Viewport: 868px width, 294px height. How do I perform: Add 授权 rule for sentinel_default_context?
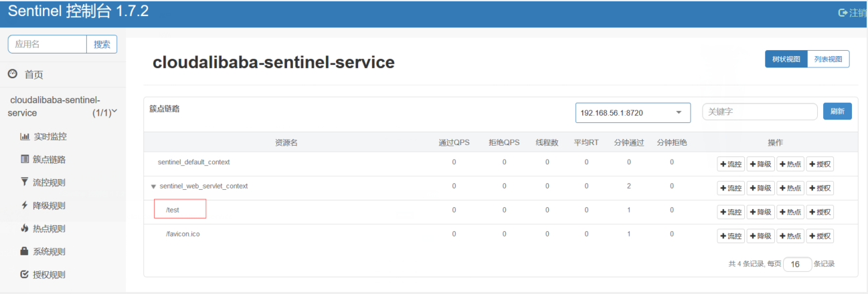(x=820, y=164)
